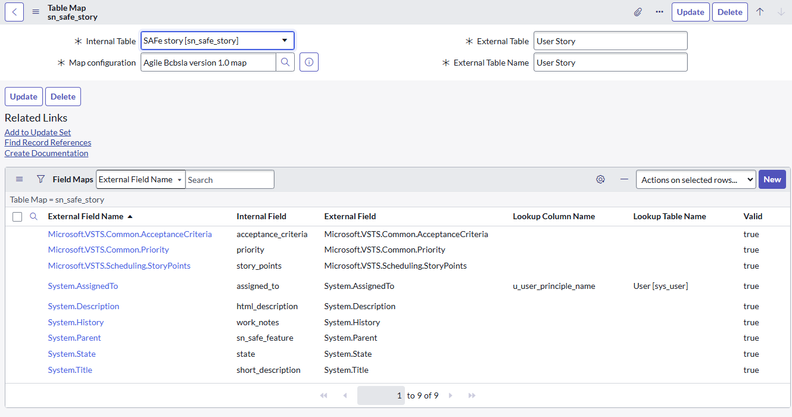Open System.Description field map link
This screenshot has width=792, height=417.
[x=83, y=306]
